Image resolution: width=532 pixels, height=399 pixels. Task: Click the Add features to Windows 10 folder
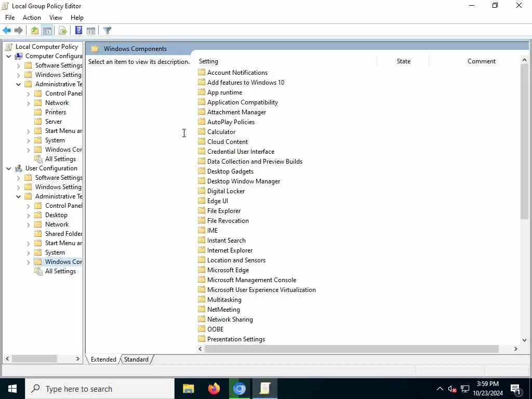coord(246,83)
